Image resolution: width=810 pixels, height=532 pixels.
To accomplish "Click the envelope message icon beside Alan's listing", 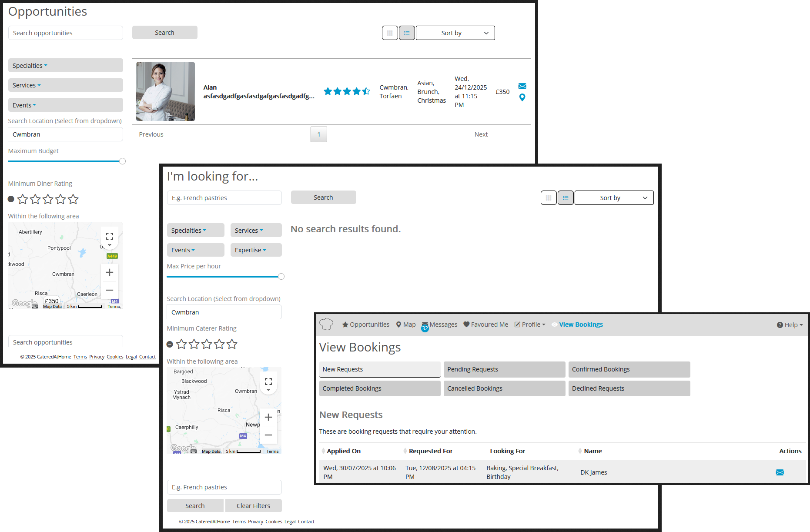I will [x=522, y=86].
